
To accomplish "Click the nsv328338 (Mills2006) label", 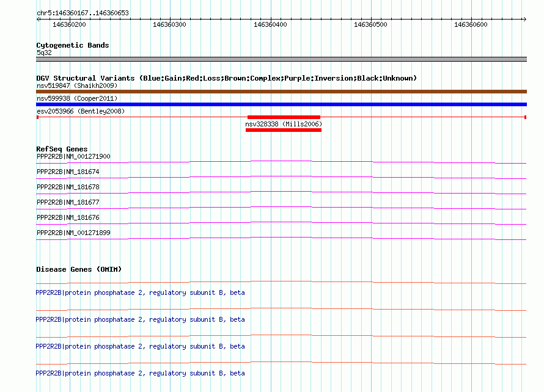I will click(x=284, y=124).
